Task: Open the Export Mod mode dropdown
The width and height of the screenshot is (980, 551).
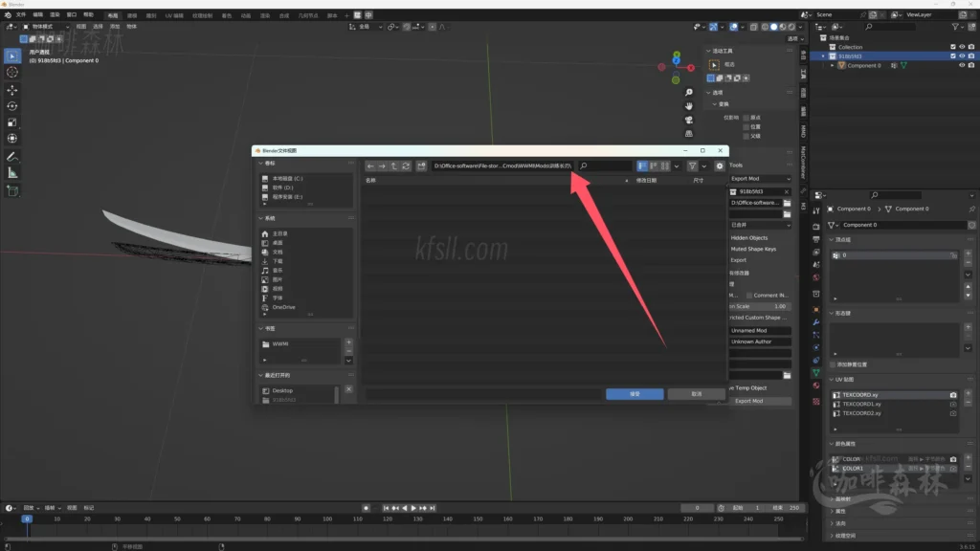Action: (x=760, y=179)
